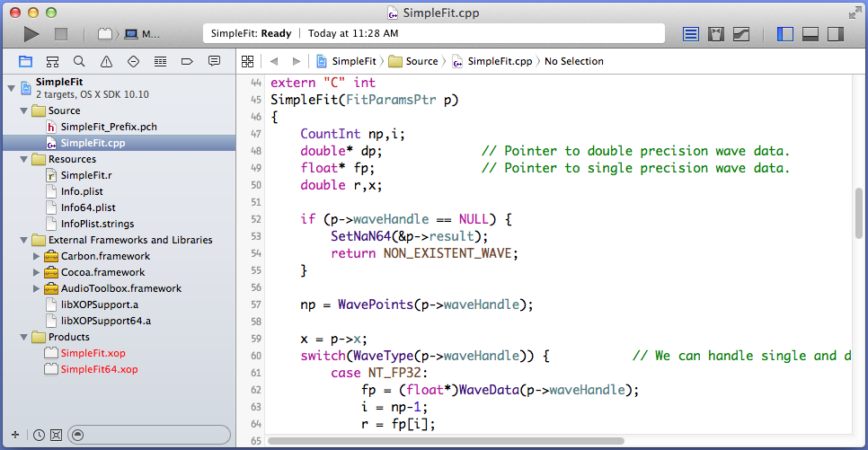Show the Project navigator
This screenshot has width=868, height=450.
tap(25, 61)
